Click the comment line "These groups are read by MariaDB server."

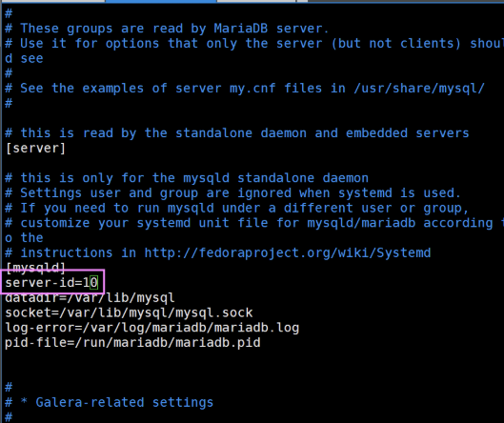[167, 29]
